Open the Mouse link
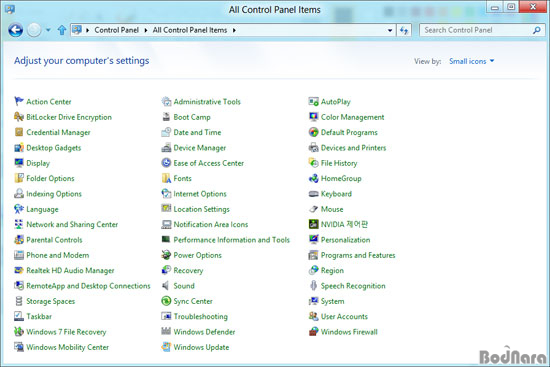 [x=332, y=209]
